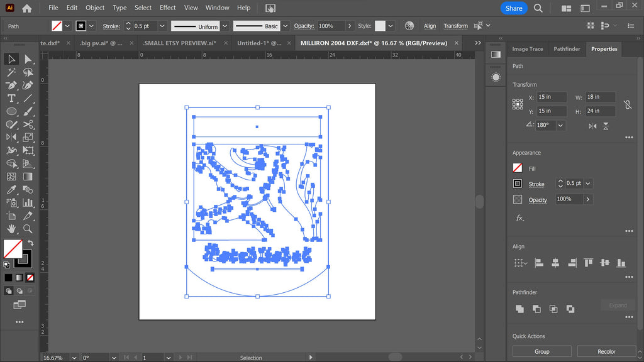Set paint to None below swatches
The image size is (644, 362).
30,278
